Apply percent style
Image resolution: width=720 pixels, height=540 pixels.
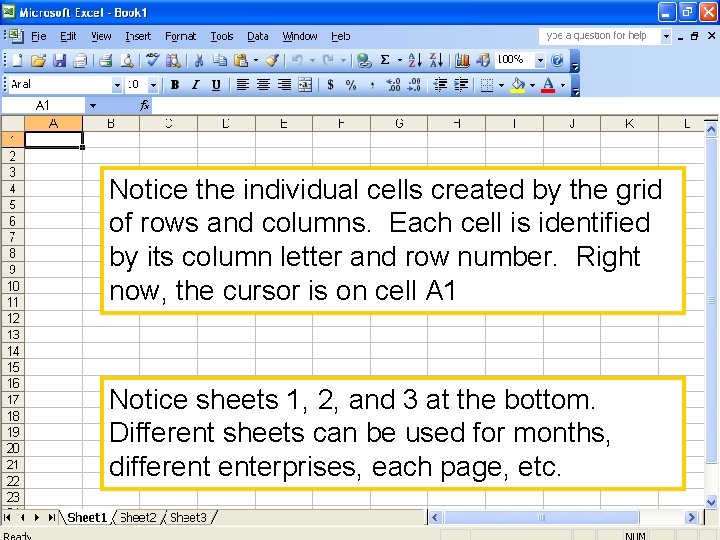click(351, 84)
